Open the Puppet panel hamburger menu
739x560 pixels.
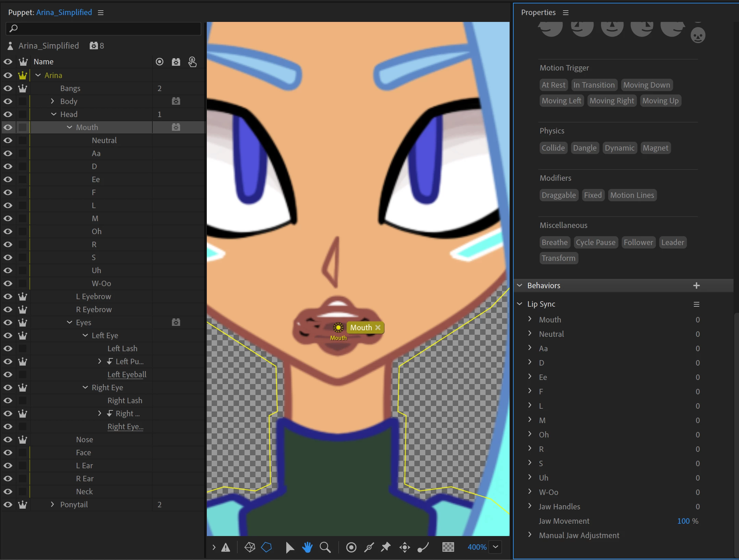click(101, 13)
